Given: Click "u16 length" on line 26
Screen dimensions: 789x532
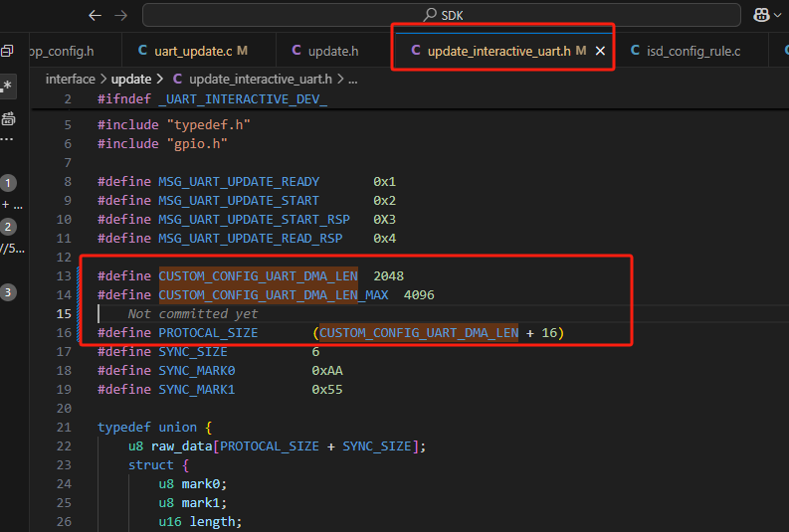Looking at the screenshot, I should click(x=197, y=522).
